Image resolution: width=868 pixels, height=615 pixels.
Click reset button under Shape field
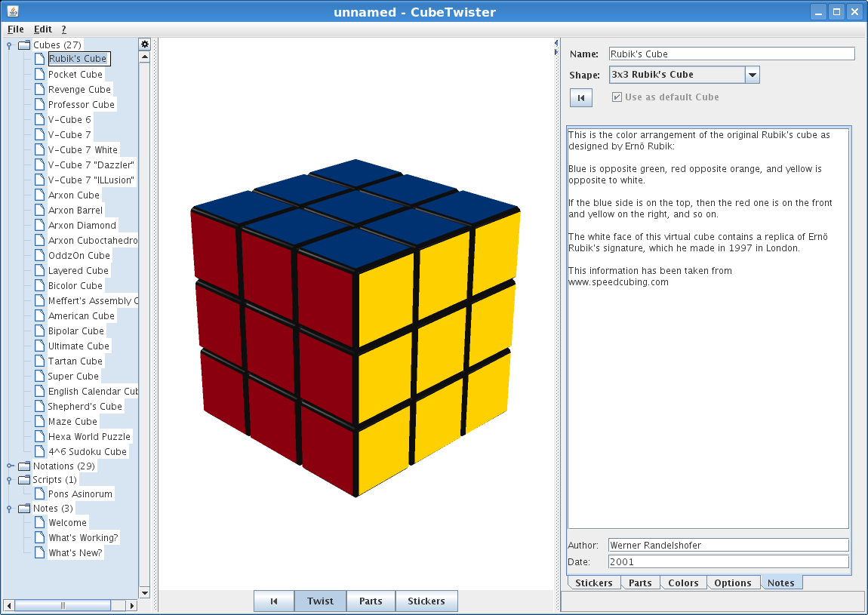(580, 98)
